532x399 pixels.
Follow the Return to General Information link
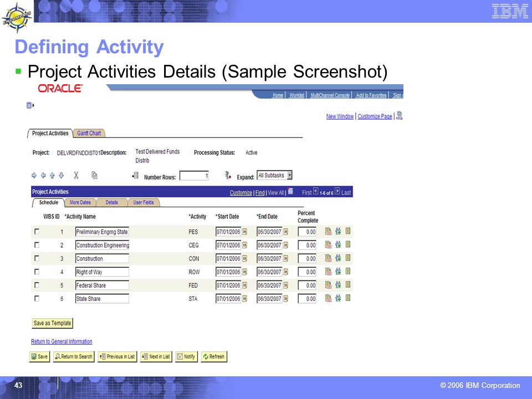pyautogui.click(x=62, y=342)
